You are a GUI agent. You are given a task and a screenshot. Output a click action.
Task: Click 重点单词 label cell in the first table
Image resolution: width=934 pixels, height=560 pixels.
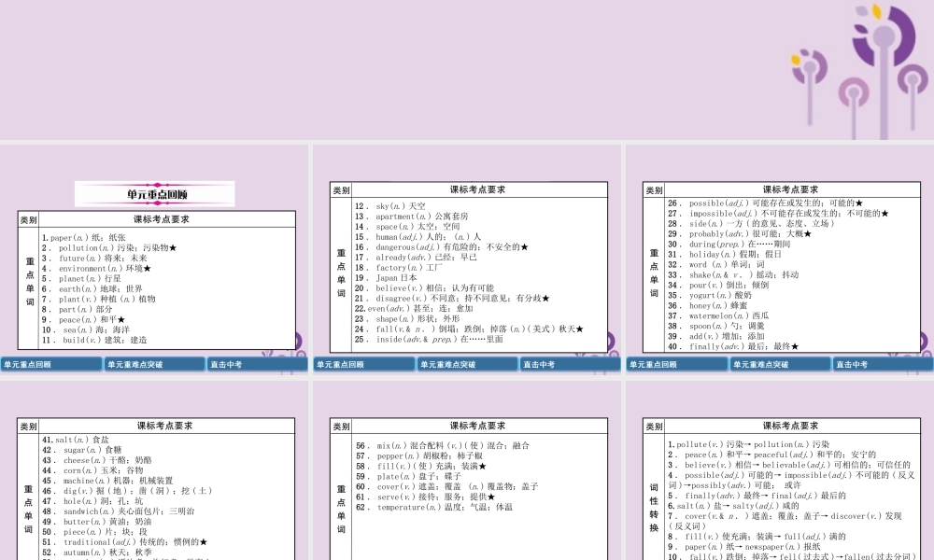(x=29, y=288)
